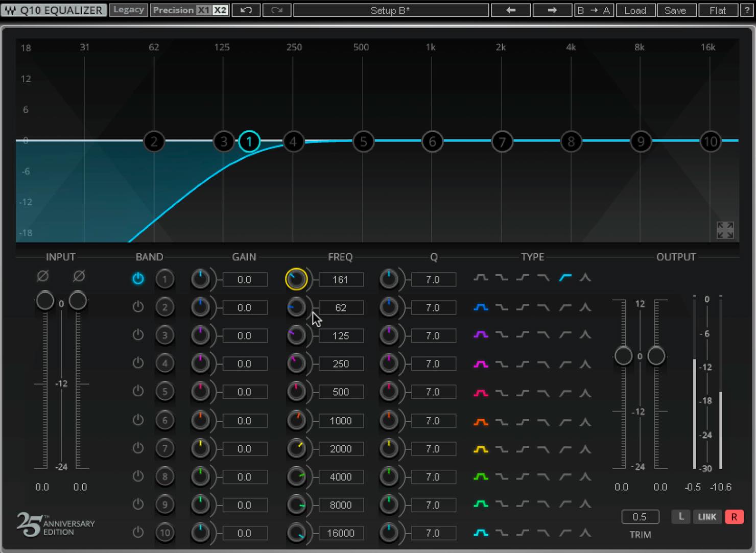The image size is (756, 553).
Task: Click left input fader handle
Action: [45, 301]
